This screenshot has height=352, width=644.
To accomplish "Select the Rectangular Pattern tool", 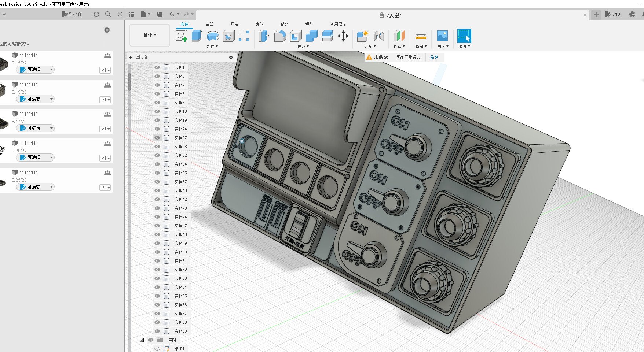I will pos(244,36).
